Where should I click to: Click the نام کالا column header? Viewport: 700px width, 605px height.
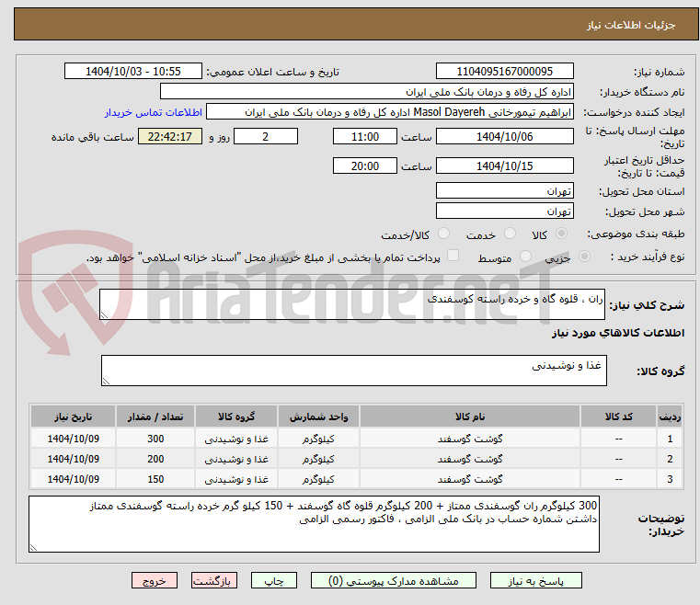470,417
